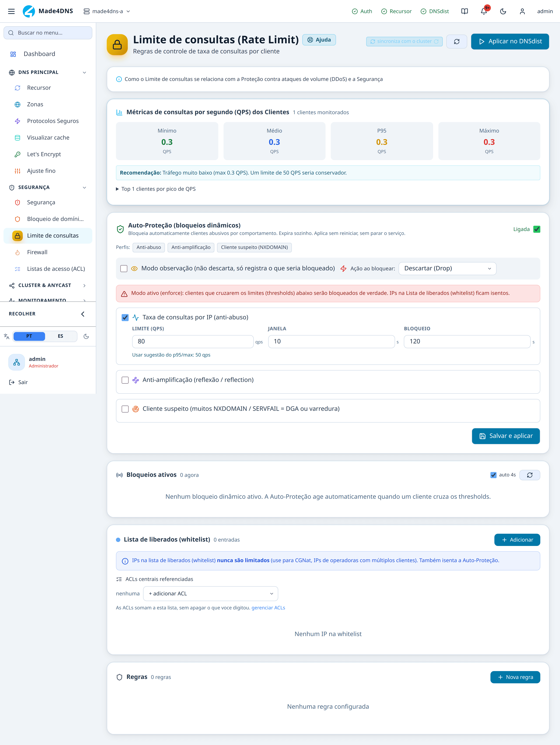Open Recursor menu item

48,88
